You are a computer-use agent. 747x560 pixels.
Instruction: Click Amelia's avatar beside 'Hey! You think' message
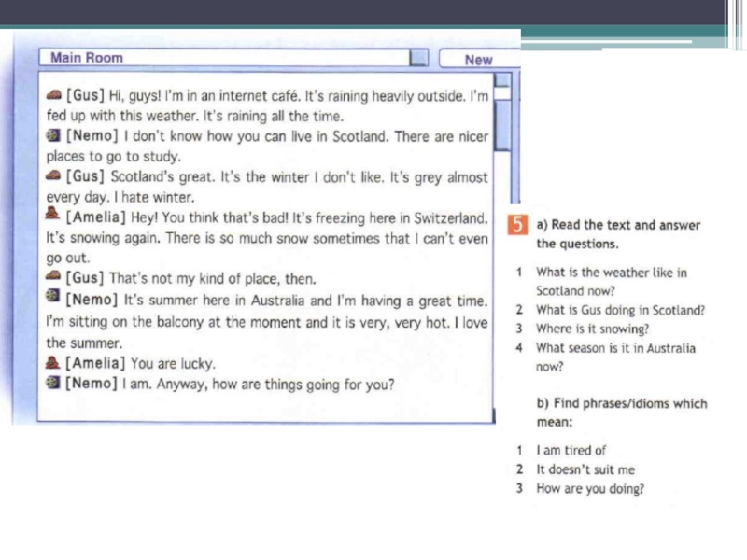(x=54, y=217)
